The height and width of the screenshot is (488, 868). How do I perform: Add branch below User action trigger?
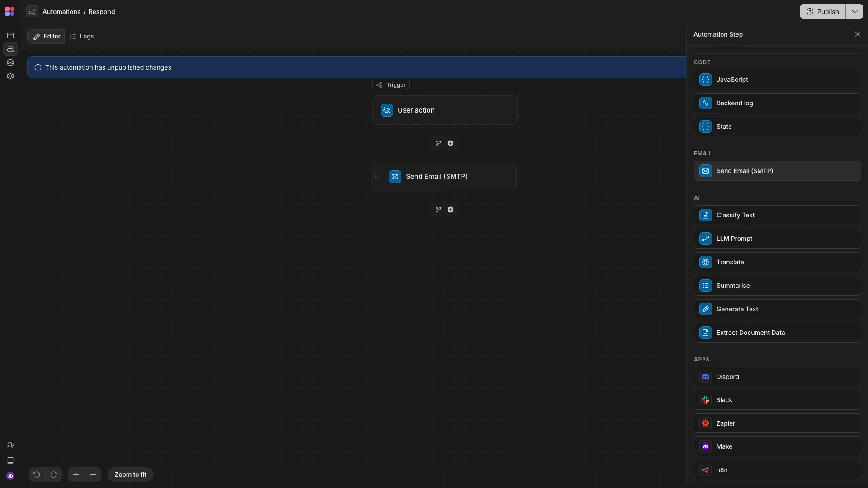point(439,143)
